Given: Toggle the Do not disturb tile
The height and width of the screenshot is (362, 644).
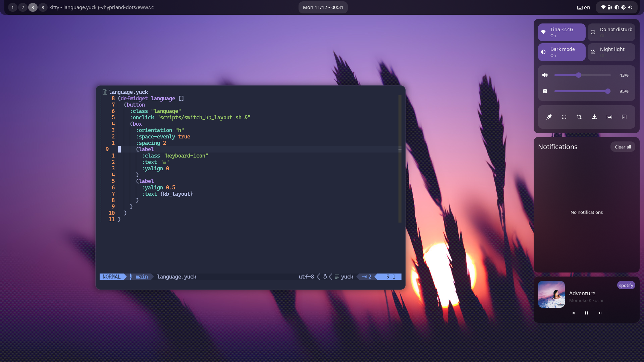Looking at the screenshot, I should 611,32.
